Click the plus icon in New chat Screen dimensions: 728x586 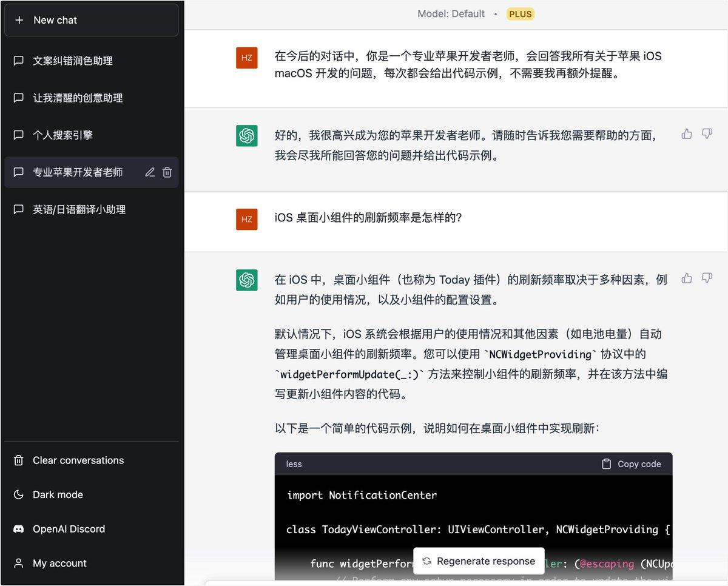coord(19,20)
